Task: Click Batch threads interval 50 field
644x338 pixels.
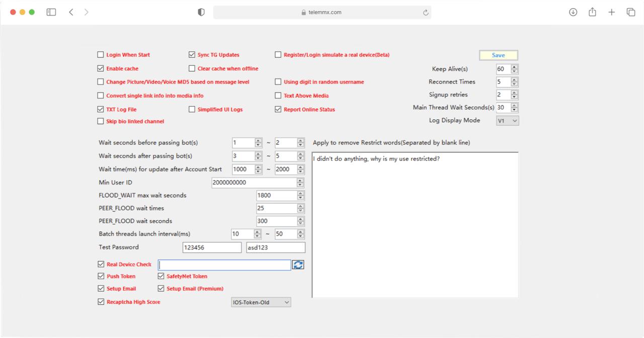Action: 286,234
